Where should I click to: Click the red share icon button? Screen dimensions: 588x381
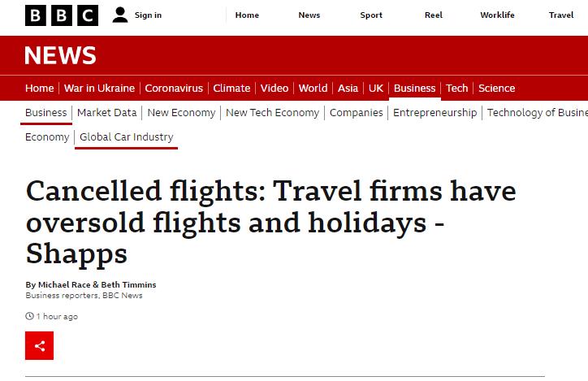[39, 346]
